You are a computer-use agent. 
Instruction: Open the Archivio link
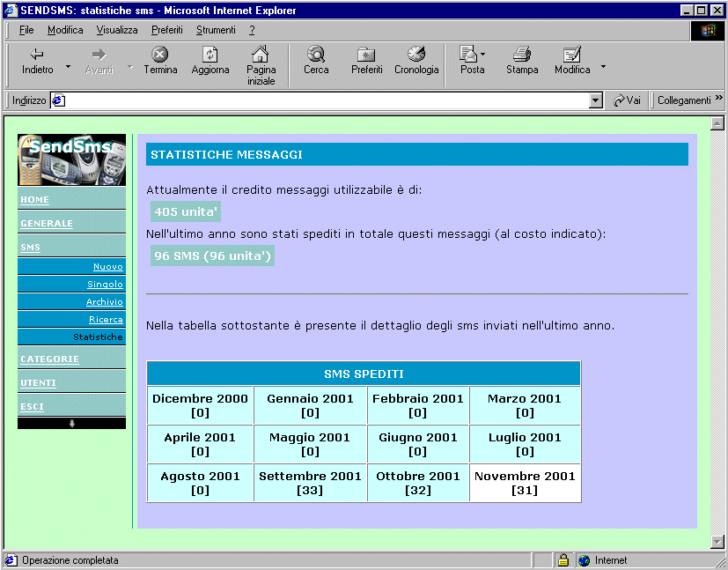pos(105,302)
